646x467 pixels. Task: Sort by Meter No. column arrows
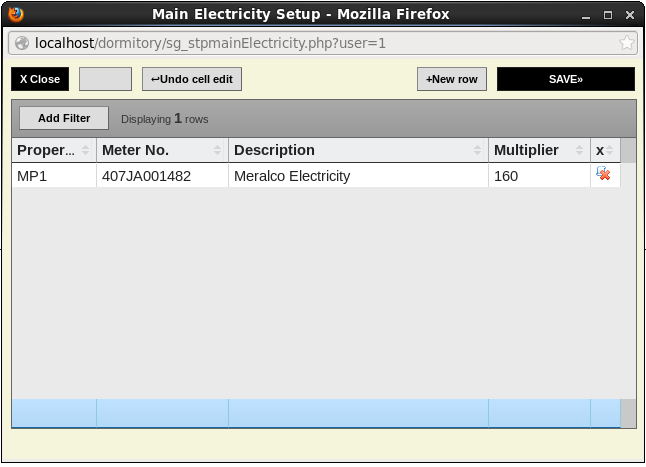(x=218, y=150)
